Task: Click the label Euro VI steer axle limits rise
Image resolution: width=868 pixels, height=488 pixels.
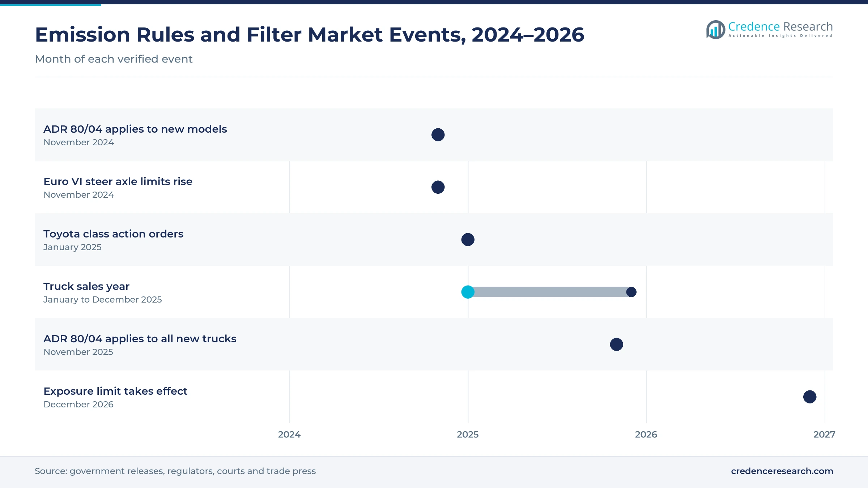Action: point(118,181)
